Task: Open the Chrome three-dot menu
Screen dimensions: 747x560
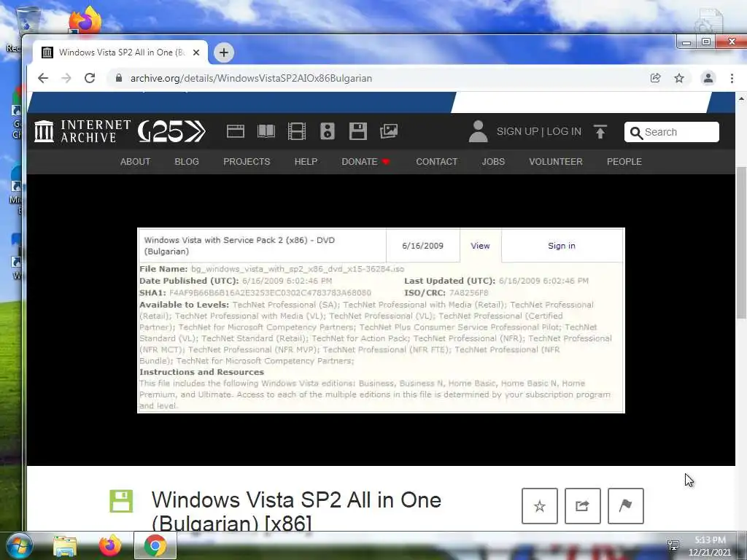Action: click(732, 78)
